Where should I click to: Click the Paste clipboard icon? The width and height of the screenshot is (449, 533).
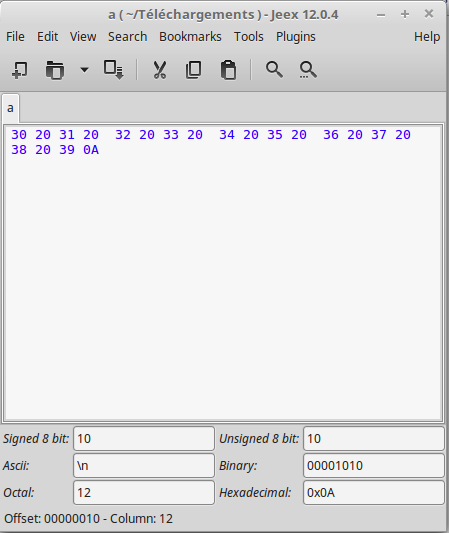(228, 70)
